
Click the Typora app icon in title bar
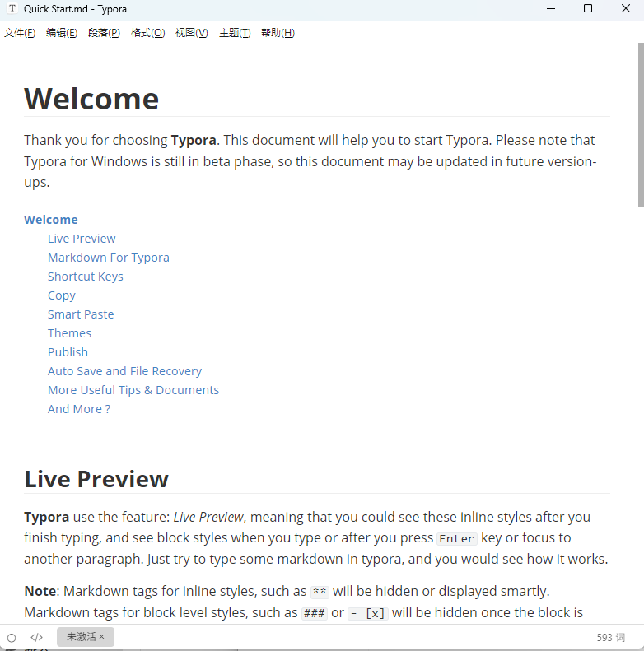(12, 9)
